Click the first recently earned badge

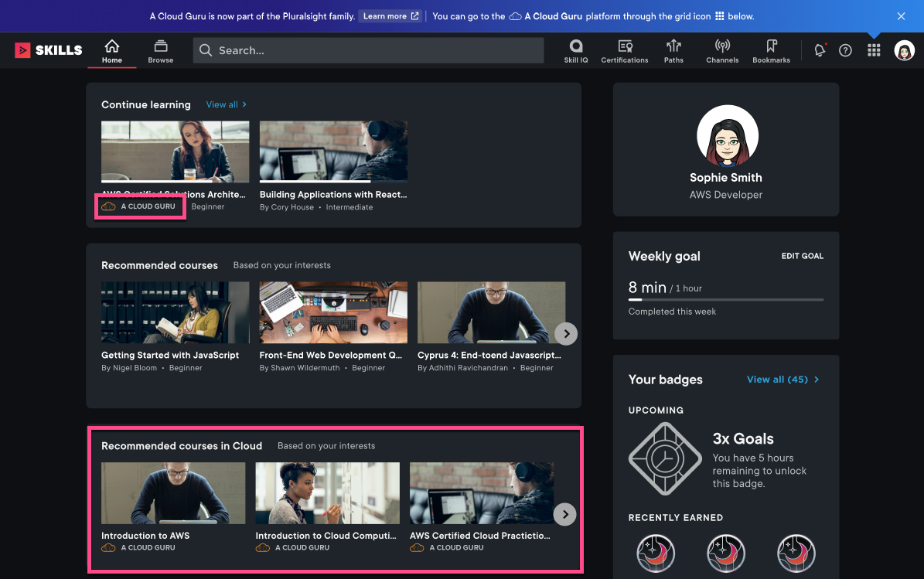655,553
